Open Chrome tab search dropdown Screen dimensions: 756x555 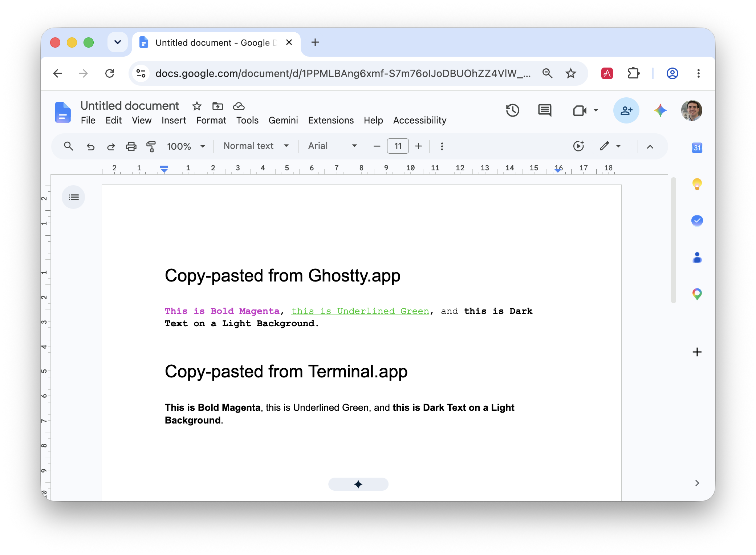point(117,42)
